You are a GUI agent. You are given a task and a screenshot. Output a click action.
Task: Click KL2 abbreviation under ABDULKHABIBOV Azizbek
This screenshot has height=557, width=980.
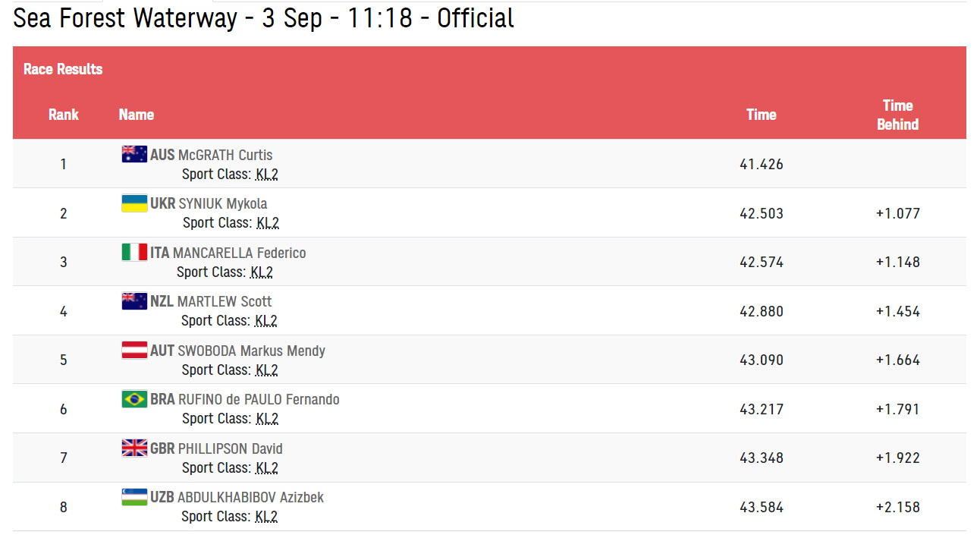point(266,517)
